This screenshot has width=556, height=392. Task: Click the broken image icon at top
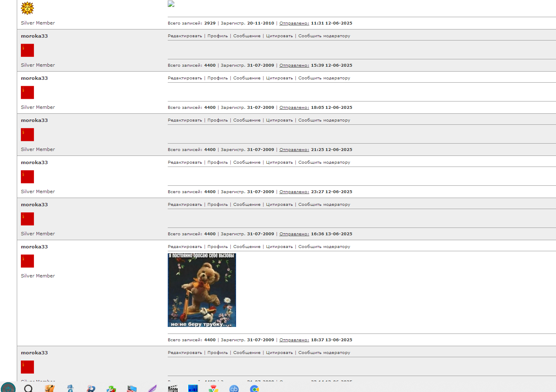click(x=171, y=4)
